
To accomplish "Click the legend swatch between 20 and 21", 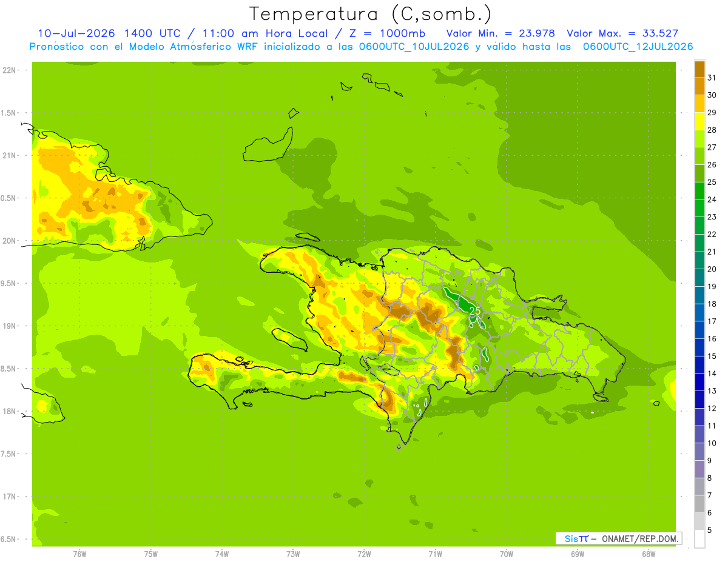I will pyautogui.click(x=699, y=261).
